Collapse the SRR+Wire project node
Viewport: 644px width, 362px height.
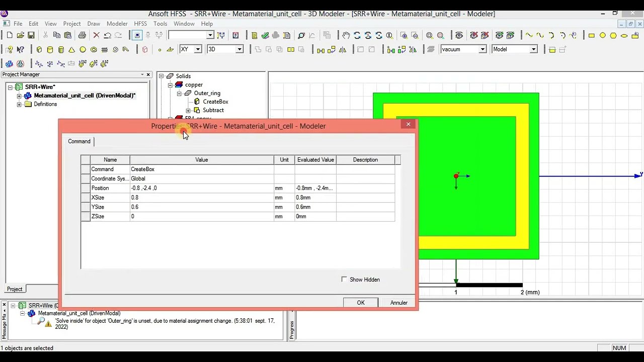coord(10,87)
